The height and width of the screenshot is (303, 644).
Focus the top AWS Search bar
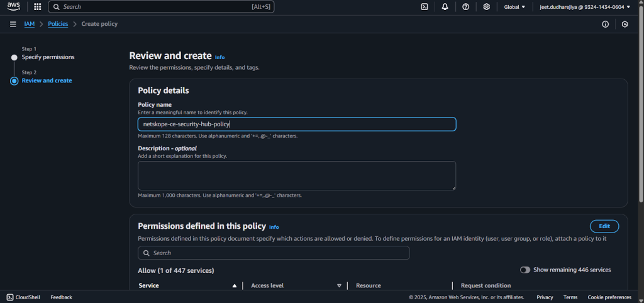(161, 6)
